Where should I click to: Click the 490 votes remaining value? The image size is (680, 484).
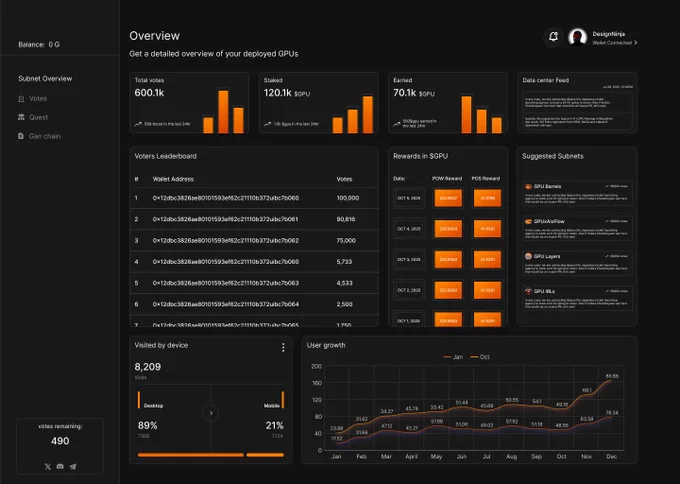point(60,441)
